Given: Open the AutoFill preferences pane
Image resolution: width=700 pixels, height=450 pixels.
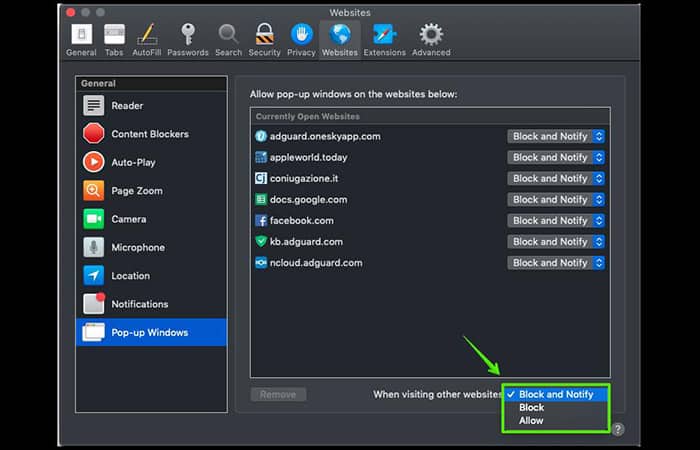Looking at the screenshot, I should pyautogui.click(x=147, y=40).
